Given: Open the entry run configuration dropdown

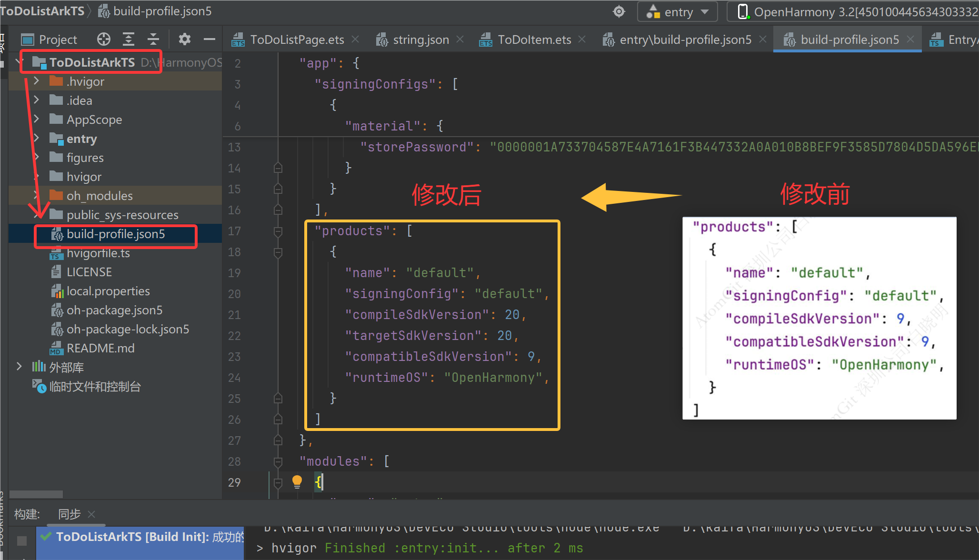Looking at the screenshot, I should tap(677, 12).
